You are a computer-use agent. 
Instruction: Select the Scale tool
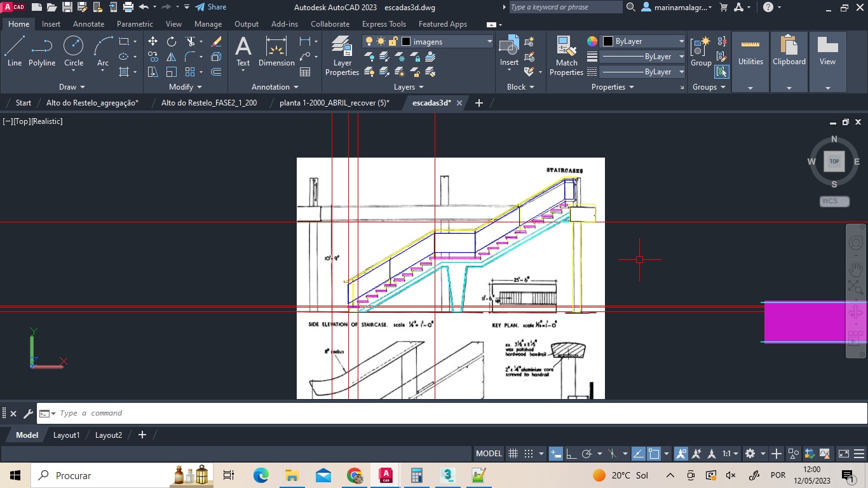pos(172,72)
